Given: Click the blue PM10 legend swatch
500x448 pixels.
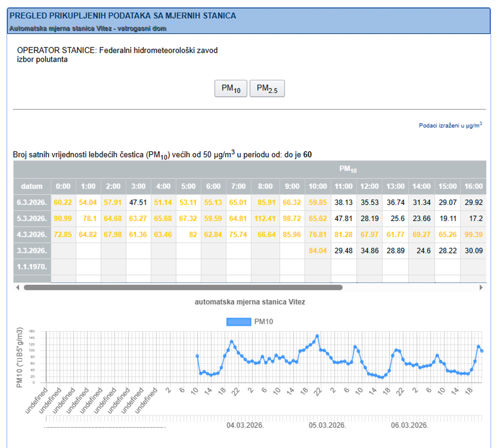Looking at the screenshot, I should [239, 322].
